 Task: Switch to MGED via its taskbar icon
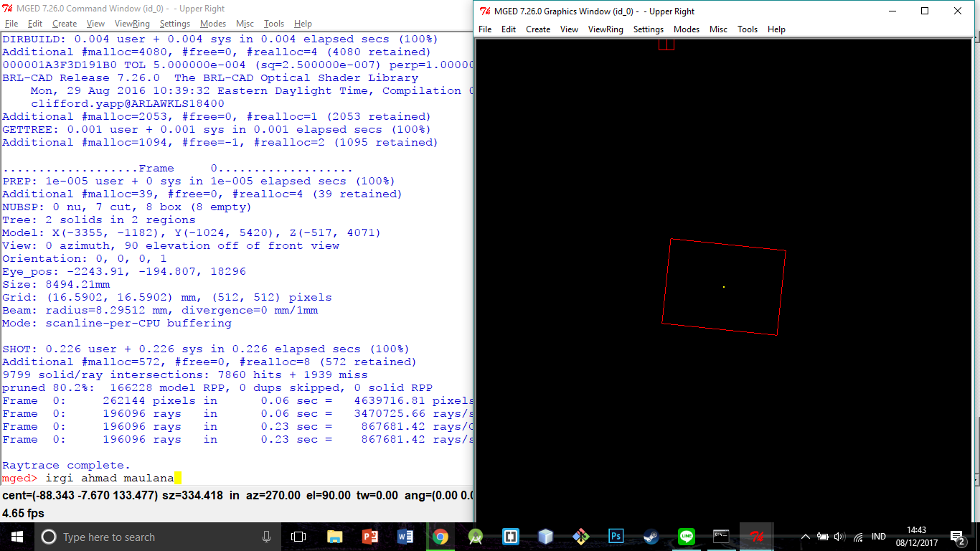tap(756, 537)
